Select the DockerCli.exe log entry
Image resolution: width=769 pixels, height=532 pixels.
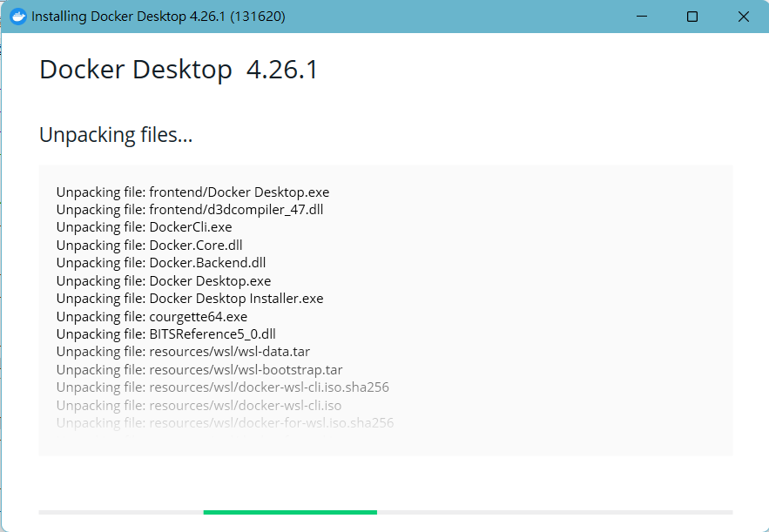click(x=144, y=227)
